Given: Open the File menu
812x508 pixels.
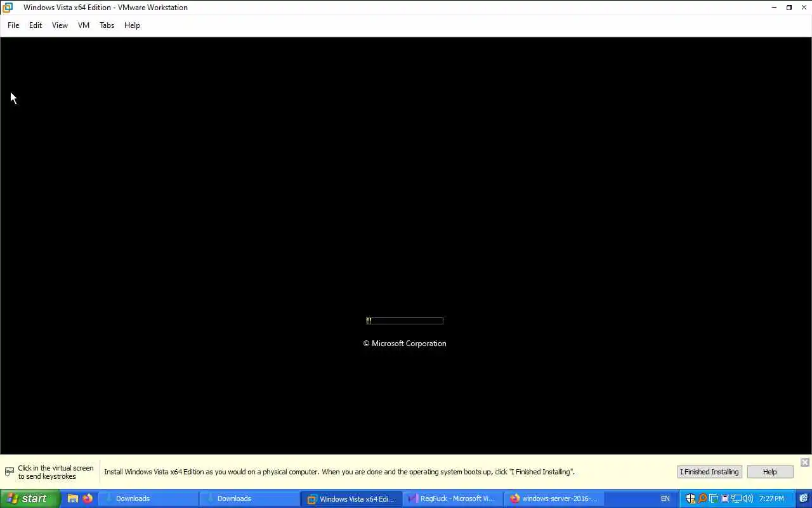Looking at the screenshot, I should click(13, 25).
